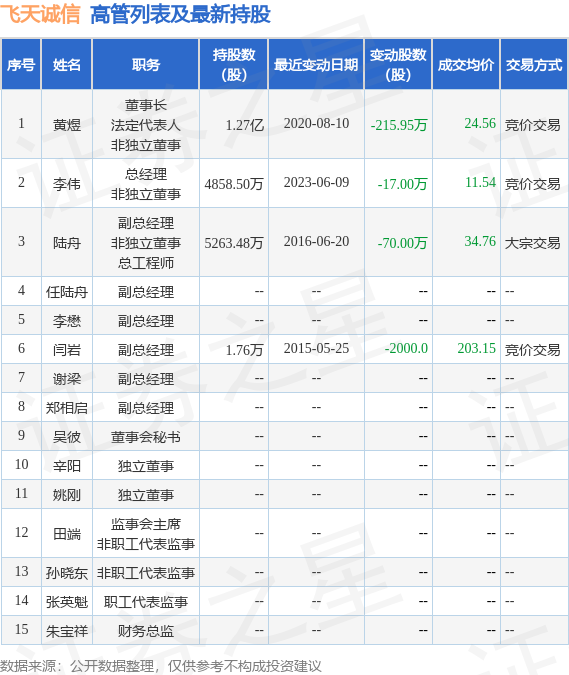The width and height of the screenshot is (569, 675).
Task: Click 非职工代表监事 in 孙晓东's row
Action: 146,573
